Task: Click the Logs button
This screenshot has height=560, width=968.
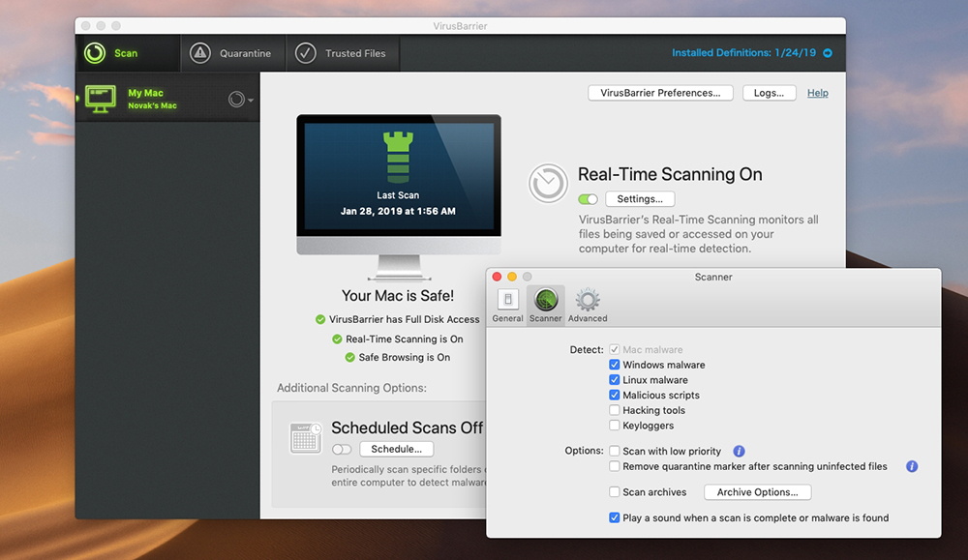Action: tap(769, 93)
